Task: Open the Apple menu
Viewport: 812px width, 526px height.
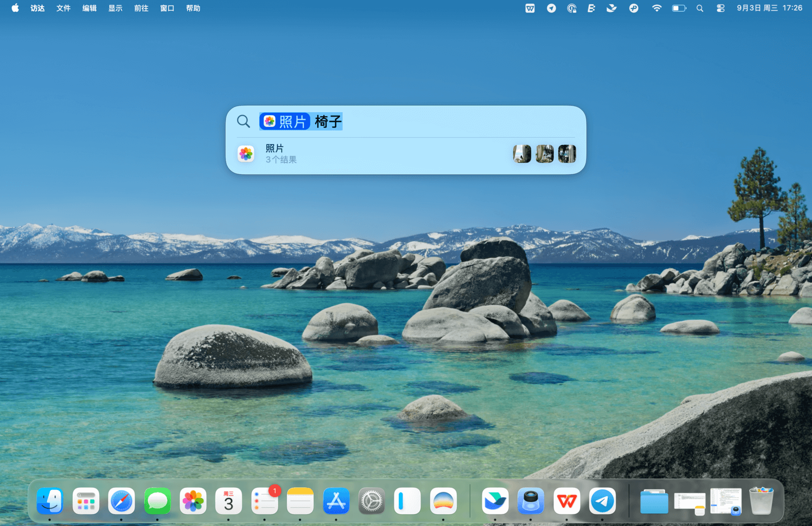Action: point(15,8)
